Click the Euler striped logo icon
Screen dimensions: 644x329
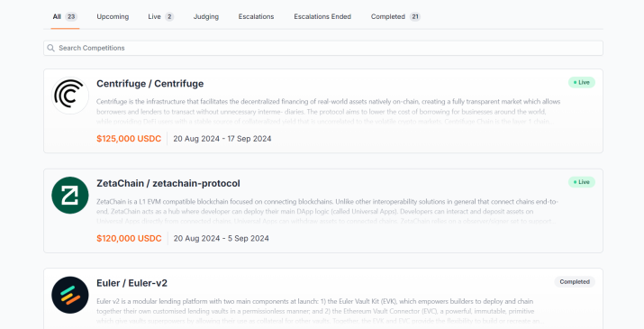(x=70, y=295)
